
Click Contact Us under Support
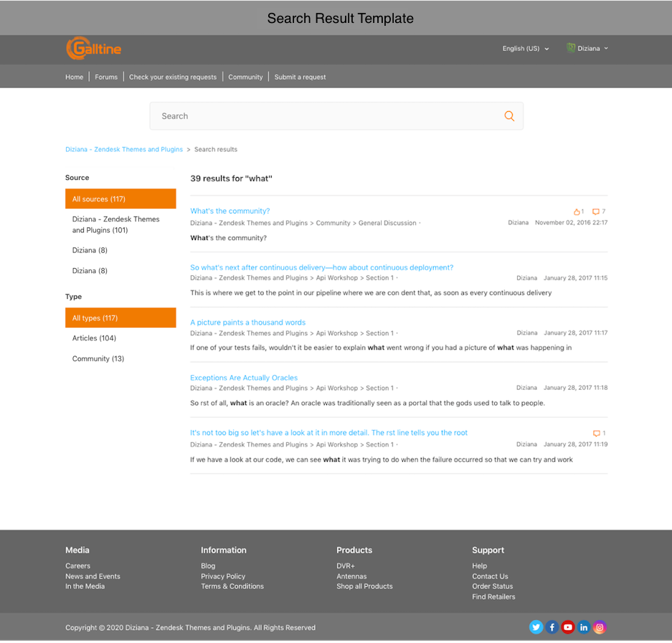coord(490,576)
